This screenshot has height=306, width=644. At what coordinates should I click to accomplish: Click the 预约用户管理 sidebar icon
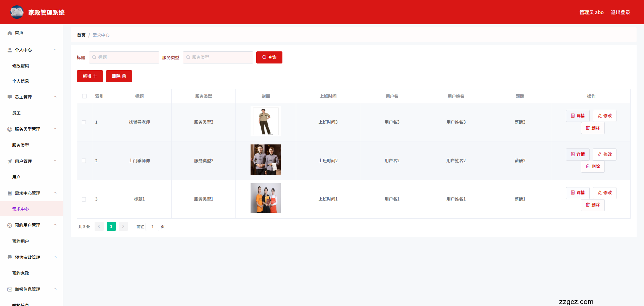point(10,225)
